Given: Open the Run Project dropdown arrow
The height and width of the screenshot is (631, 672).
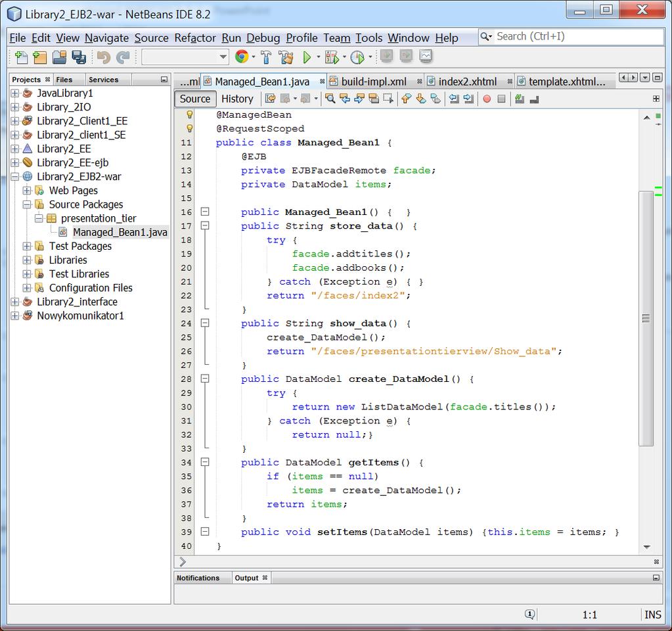Looking at the screenshot, I should (319, 57).
